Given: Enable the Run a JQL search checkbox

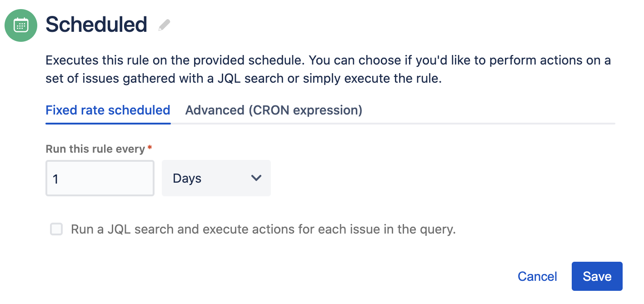Looking at the screenshot, I should click(x=56, y=229).
